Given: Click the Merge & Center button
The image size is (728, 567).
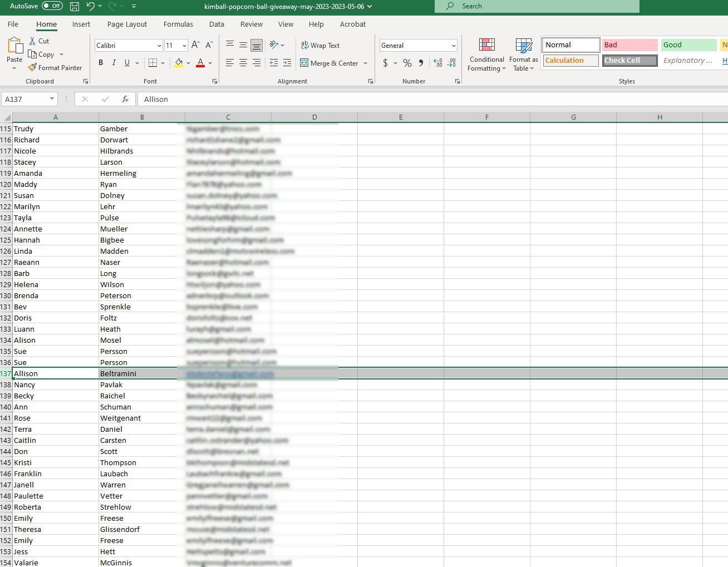Looking at the screenshot, I should (x=329, y=63).
